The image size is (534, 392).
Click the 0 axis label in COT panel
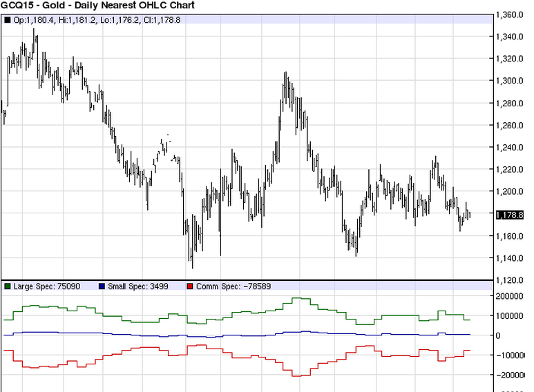(x=498, y=335)
